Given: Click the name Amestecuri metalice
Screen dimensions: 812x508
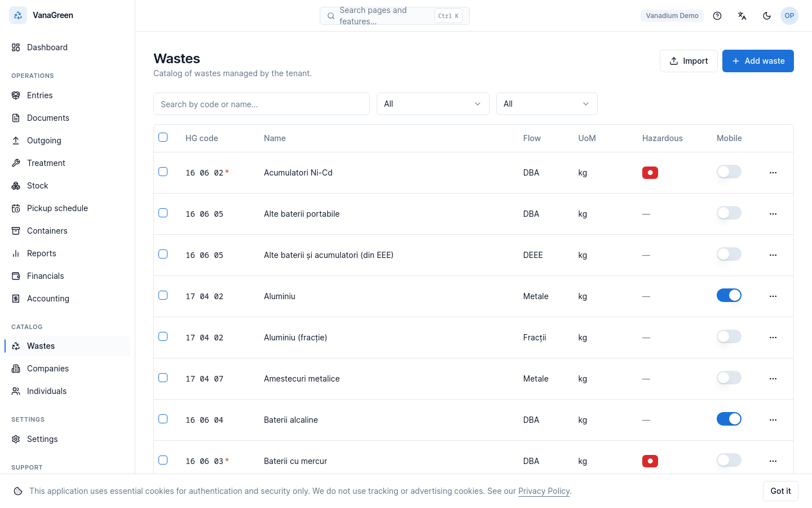Looking at the screenshot, I should click(302, 379).
